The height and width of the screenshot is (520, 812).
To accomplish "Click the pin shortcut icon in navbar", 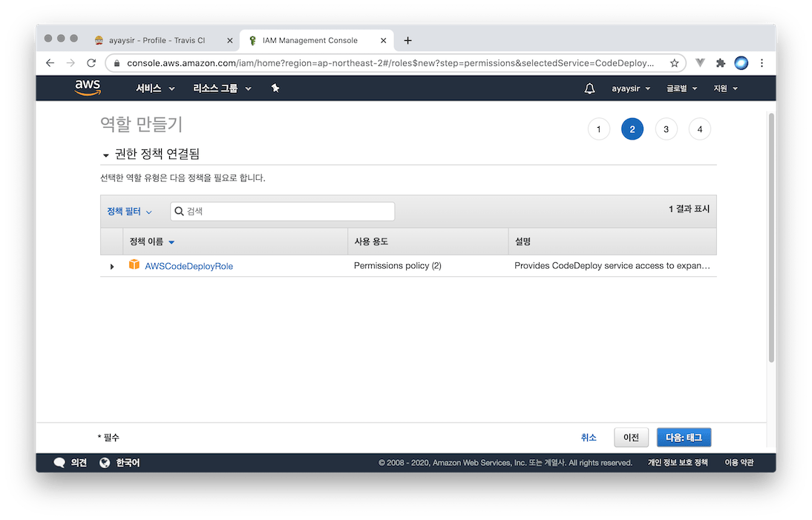I will point(275,88).
